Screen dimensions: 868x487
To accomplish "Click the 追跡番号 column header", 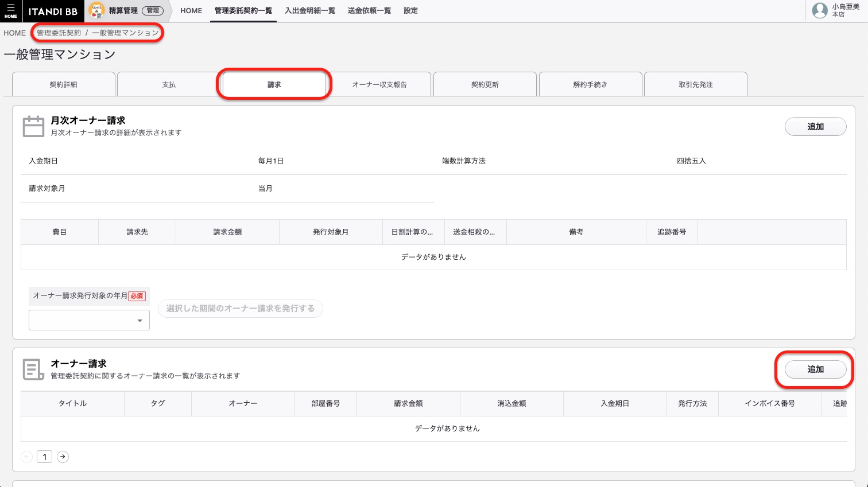I will pyautogui.click(x=672, y=232).
